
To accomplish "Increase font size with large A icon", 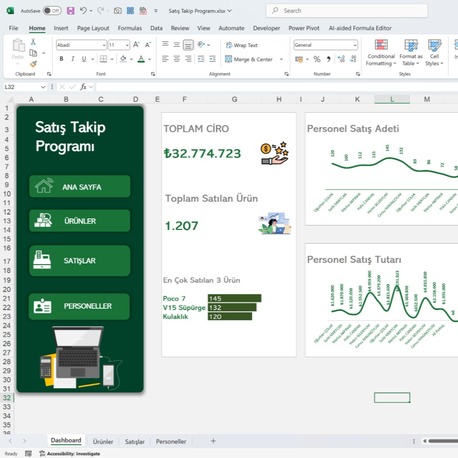I will pyautogui.click(x=136, y=45).
